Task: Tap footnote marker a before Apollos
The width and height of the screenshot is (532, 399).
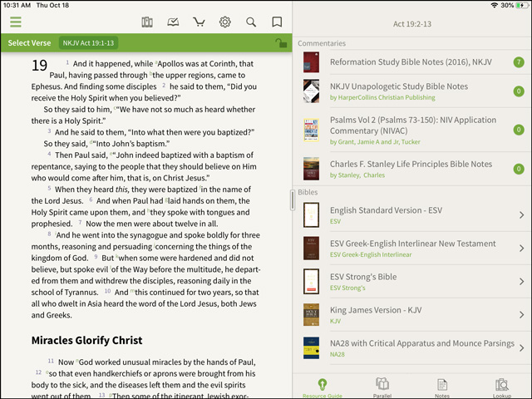Action: coord(156,62)
